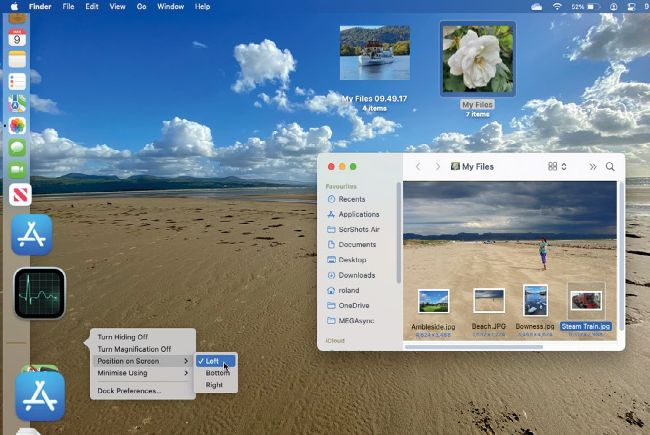The height and width of the screenshot is (435, 650).
Task: Choose Bottom for dock position
Action: click(x=217, y=373)
